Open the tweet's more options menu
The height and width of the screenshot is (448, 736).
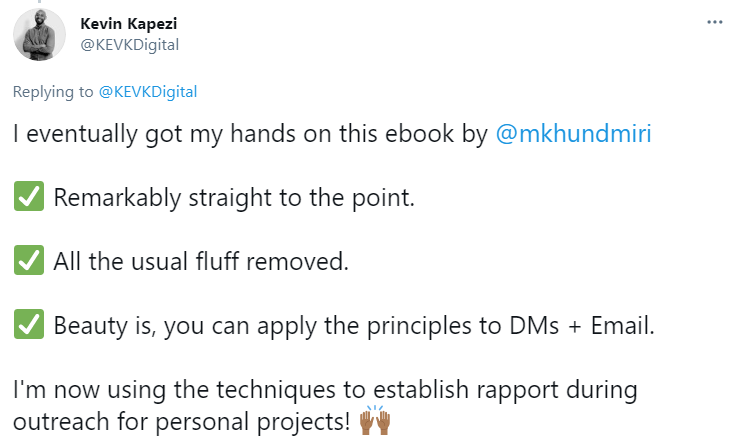714,22
